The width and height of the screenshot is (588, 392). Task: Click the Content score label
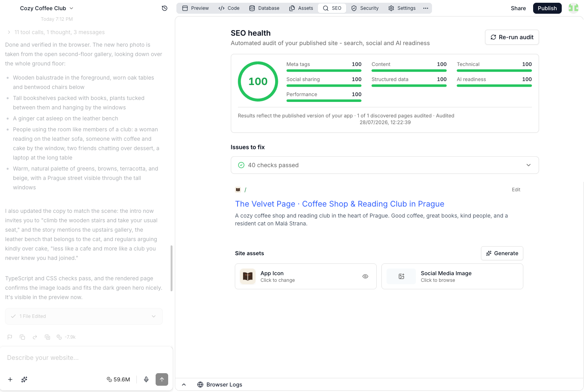click(381, 64)
